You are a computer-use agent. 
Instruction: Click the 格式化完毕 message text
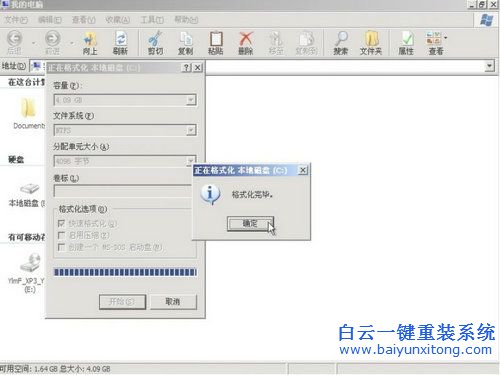point(252,195)
